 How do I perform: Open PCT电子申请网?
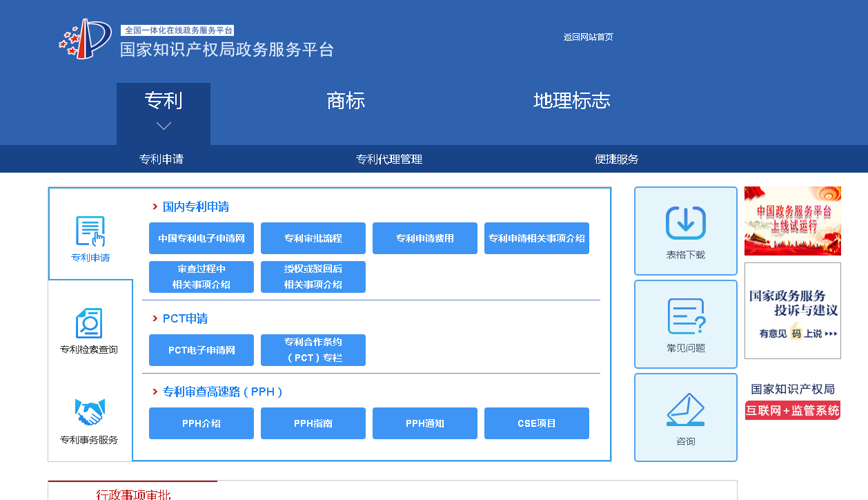click(x=201, y=350)
